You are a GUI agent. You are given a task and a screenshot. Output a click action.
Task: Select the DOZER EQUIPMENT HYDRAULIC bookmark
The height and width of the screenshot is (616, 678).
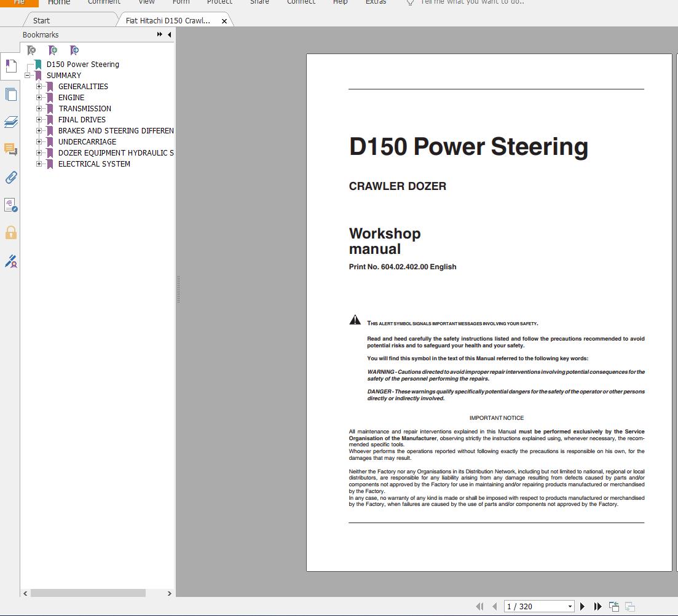tap(116, 152)
